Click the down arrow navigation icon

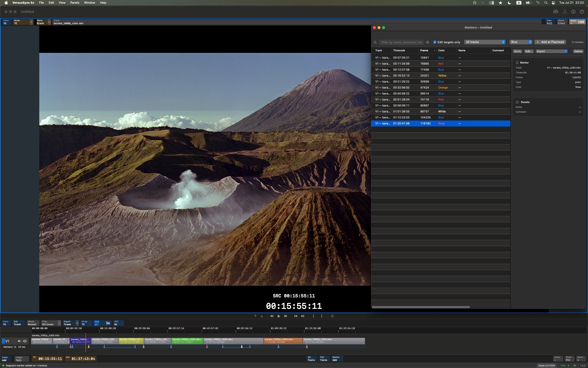click(x=262, y=316)
